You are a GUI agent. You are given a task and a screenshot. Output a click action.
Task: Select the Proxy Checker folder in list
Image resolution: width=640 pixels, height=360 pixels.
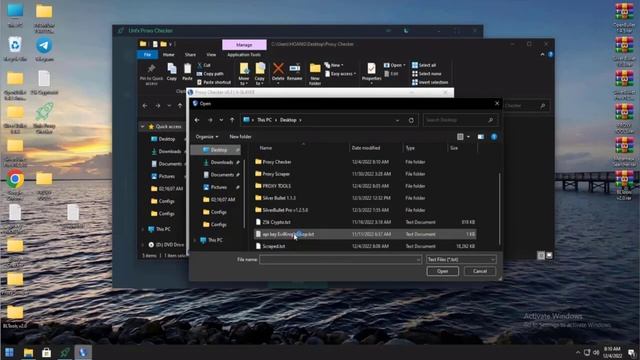[364, 162]
